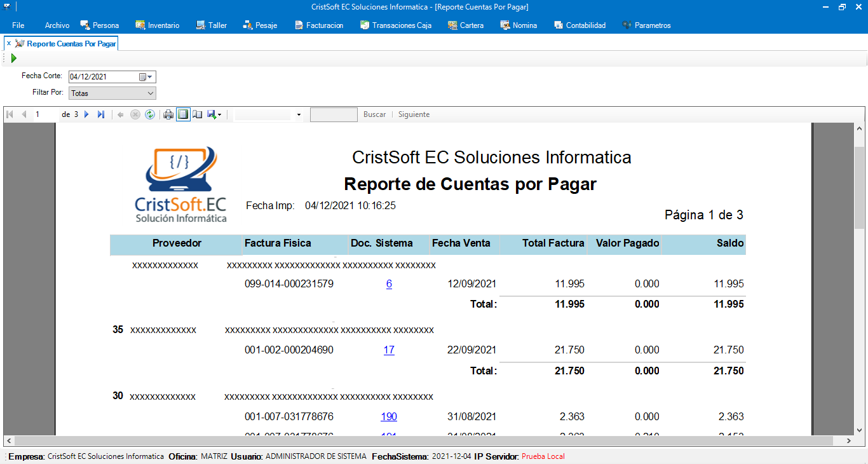Image resolution: width=868 pixels, height=464 pixels.
Task: Go to first page of report
Action: point(10,114)
